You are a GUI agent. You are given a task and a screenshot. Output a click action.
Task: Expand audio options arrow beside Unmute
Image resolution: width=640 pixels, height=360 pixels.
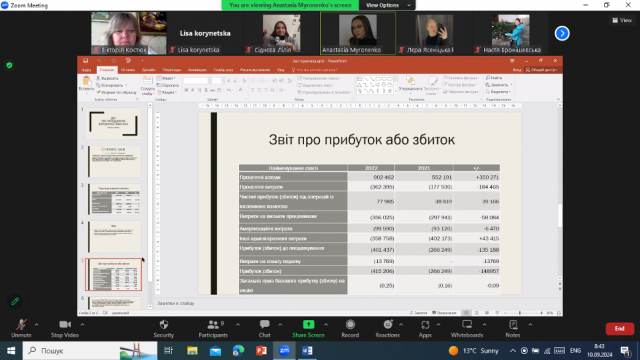coord(36,325)
